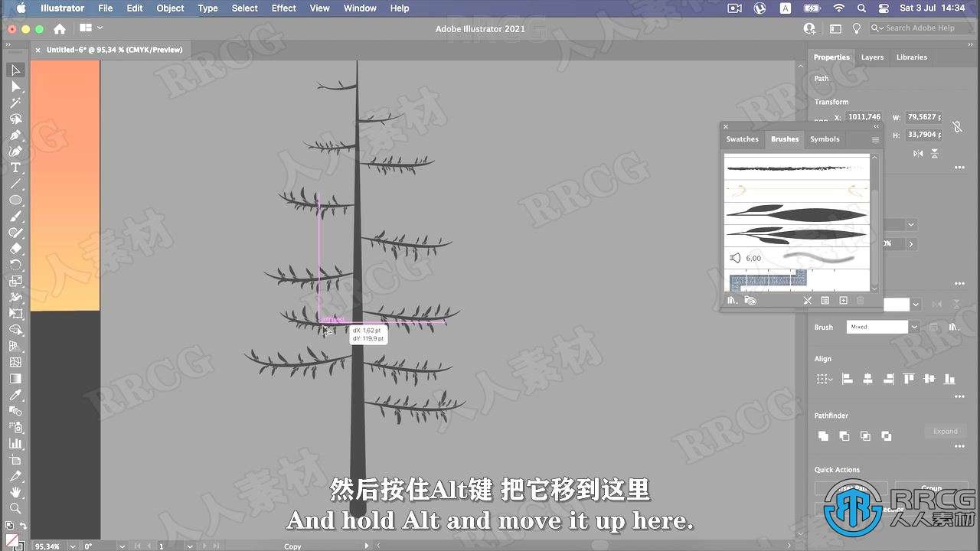The height and width of the screenshot is (551, 980).
Task: Remove brush stroke in Brushes panel
Action: [807, 301]
